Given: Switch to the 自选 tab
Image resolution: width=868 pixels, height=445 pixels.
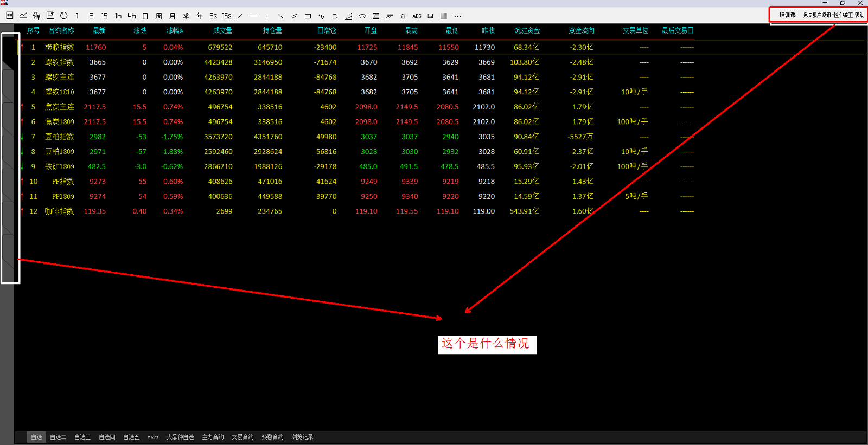Looking at the screenshot, I should (36, 437).
